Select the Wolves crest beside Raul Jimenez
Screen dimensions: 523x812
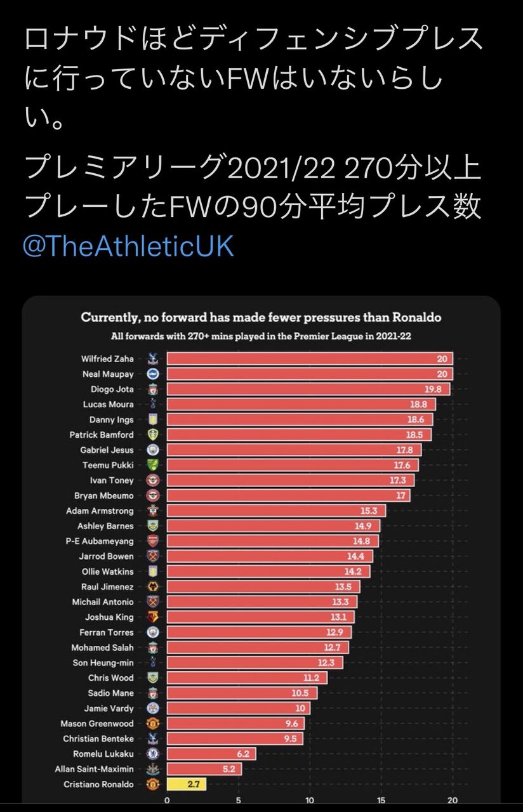[152, 587]
